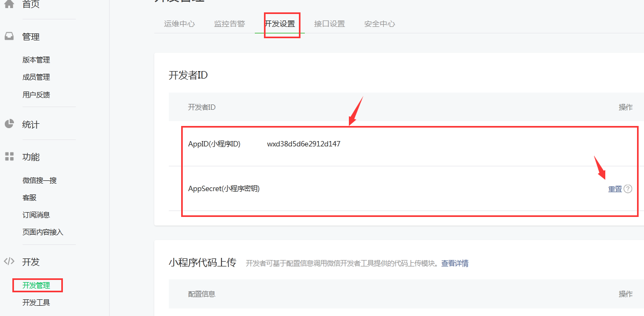Go to 微信搜一搜 under 功能
The height and width of the screenshot is (316, 644).
click(x=39, y=180)
